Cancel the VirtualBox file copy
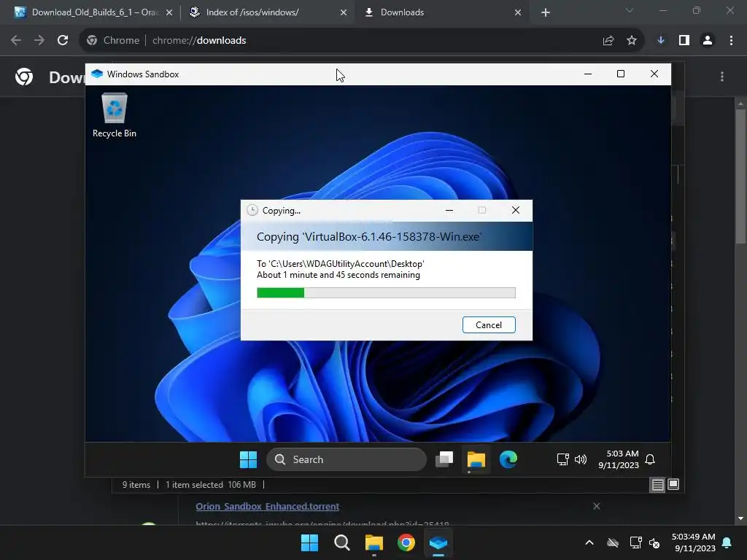Image resolution: width=747 pixels, height=560 pixels. click(x=489, y=324)
